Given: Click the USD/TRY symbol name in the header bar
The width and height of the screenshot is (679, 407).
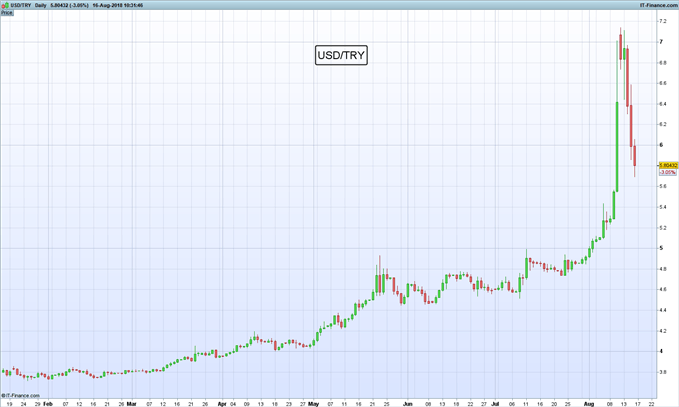Looking at the screenshot, I should [x=20, y=5].
